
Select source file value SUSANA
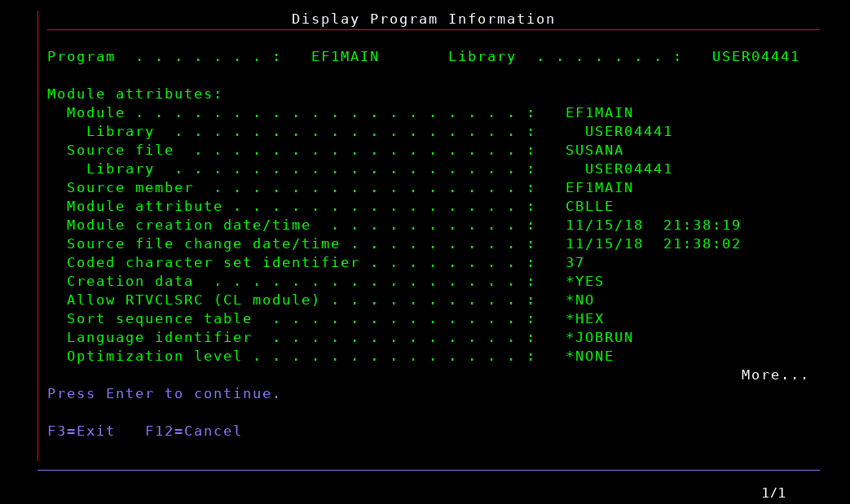point(594,150)
